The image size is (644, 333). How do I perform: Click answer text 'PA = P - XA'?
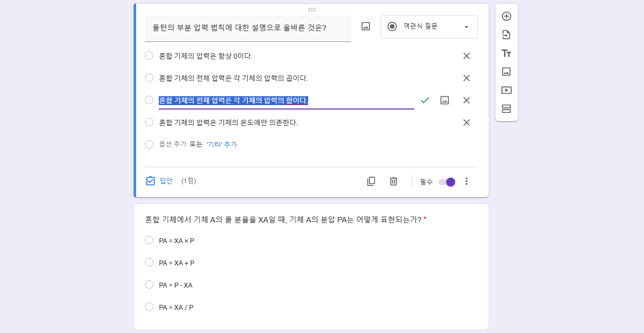(x=176, y=285)
